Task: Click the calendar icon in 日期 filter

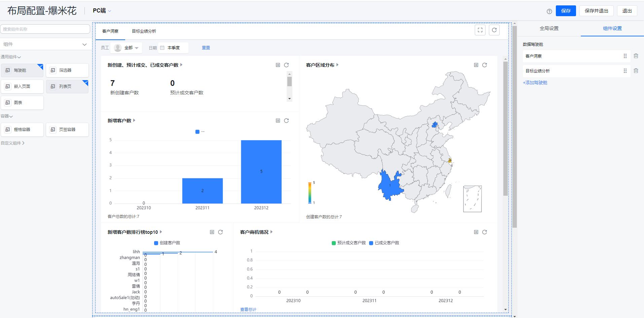Action: coord(162,48)
